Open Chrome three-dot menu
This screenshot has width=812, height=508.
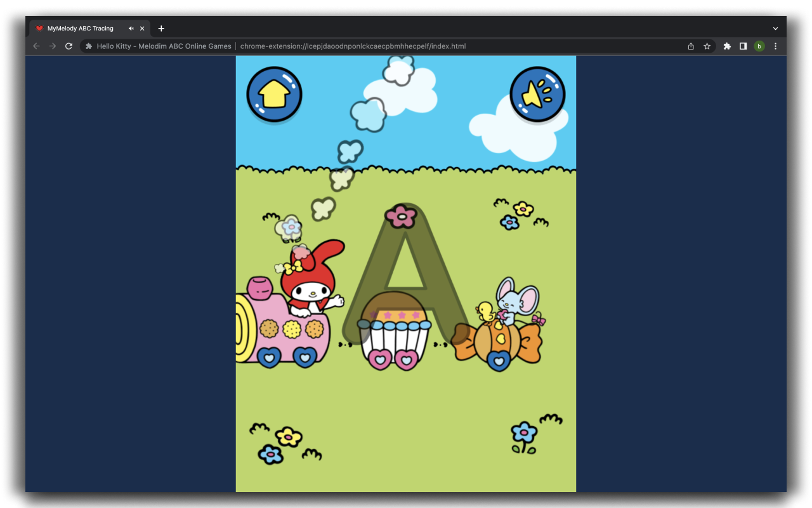[775, 46]
